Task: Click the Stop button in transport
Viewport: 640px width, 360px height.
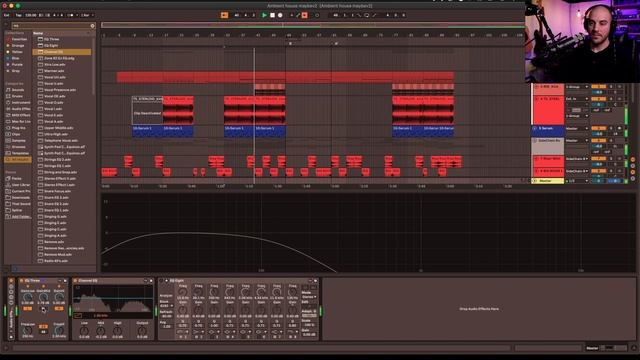Action: 272,15
